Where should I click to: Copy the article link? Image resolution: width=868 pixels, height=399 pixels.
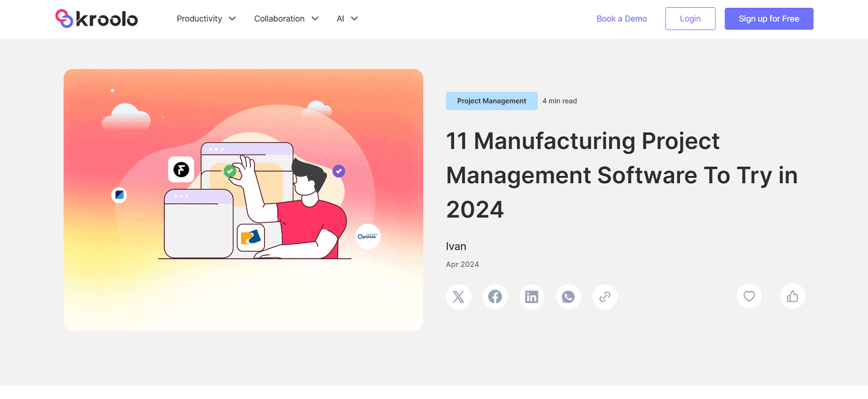pyautogui.click(x=605, y=297)
